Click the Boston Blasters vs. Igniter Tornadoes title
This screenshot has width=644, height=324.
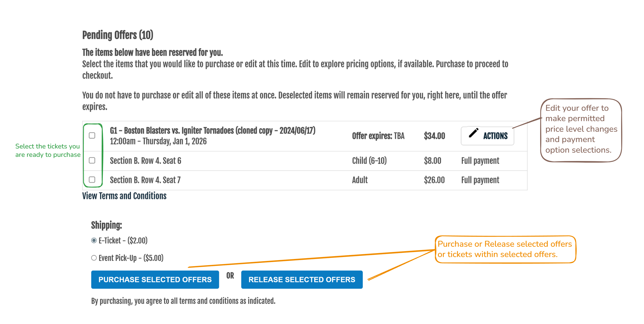pos(212,131)
